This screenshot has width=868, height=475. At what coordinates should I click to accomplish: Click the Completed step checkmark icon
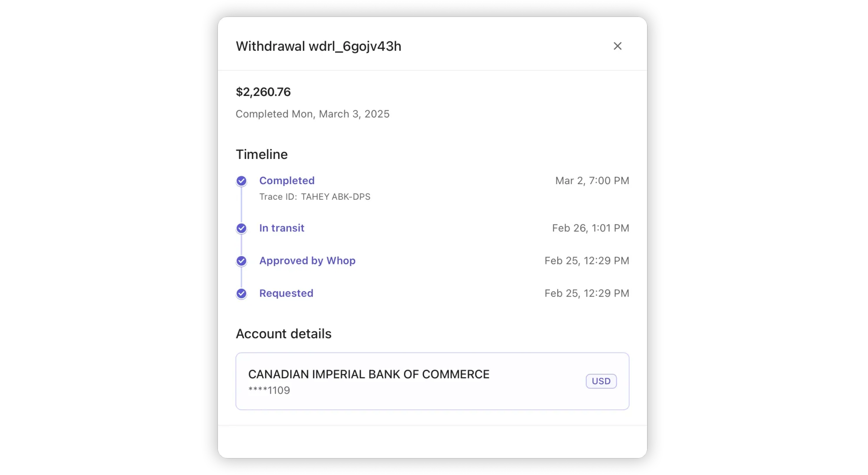[241, 181]
